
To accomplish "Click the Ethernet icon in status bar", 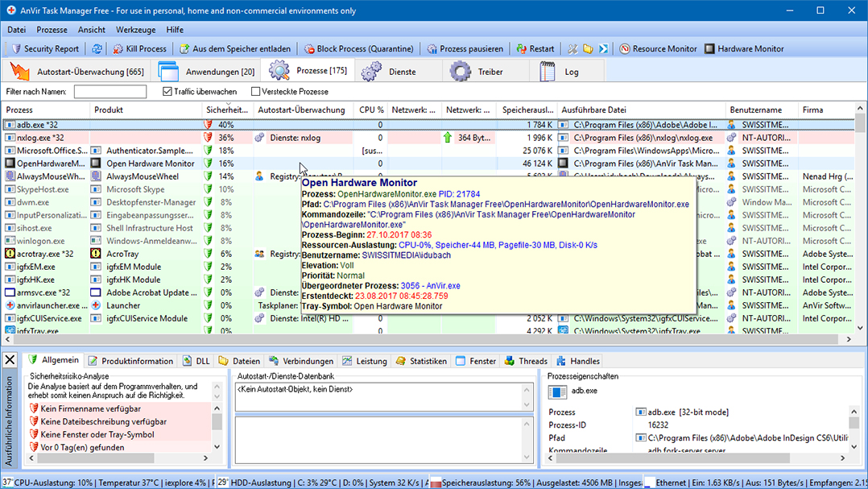I will pyautogui.click(x=650, y=483).
